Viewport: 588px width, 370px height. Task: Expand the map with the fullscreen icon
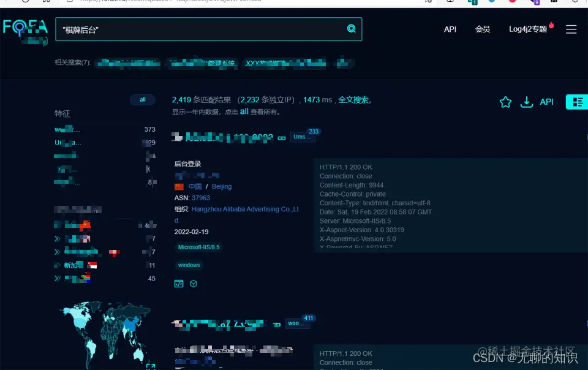click(151, 366)
